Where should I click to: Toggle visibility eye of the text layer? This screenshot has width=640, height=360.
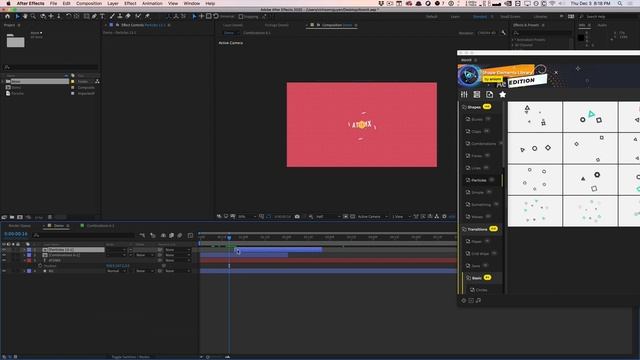[x=4, y=260]
